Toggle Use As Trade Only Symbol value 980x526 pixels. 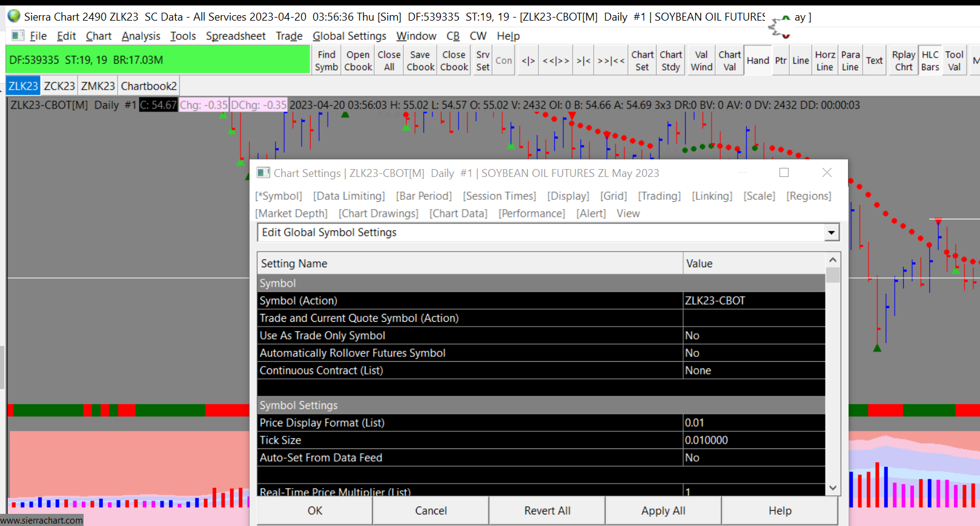point(753,336)
